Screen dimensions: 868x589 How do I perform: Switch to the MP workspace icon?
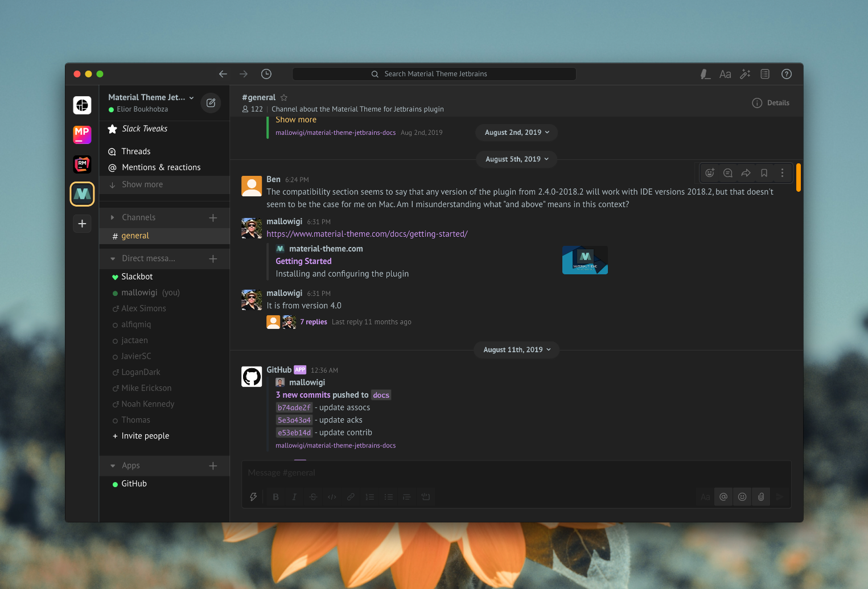[x=82, y=135]
